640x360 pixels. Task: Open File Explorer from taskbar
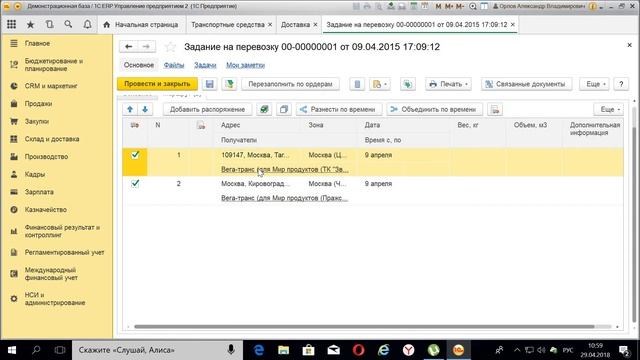coord(284,350)
